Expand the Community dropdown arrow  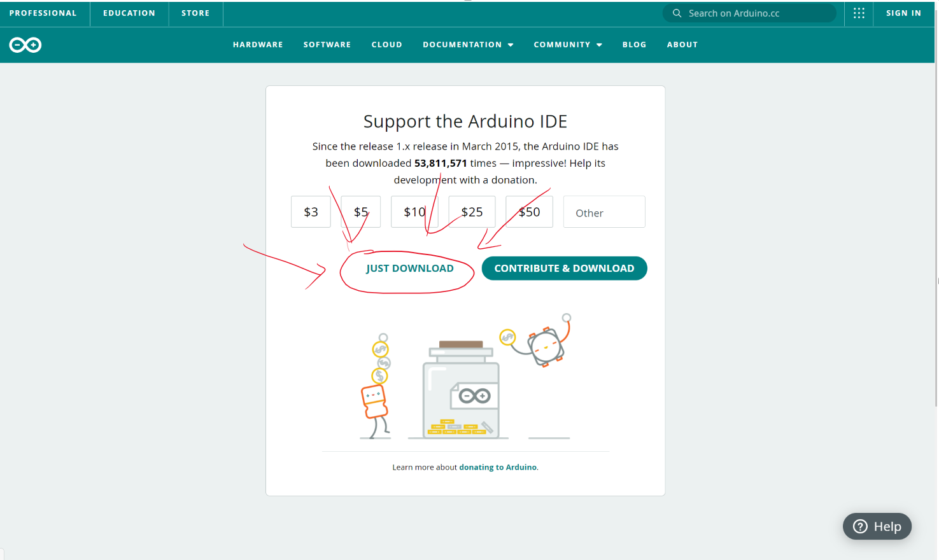click(599, 45)
